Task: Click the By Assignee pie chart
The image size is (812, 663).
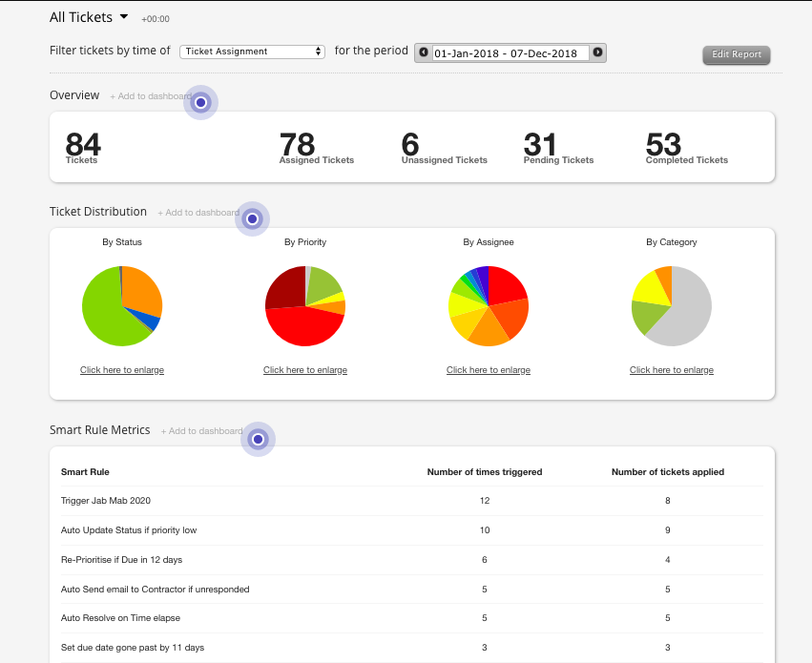Action: pyautogui.click(x=488, y=305)
